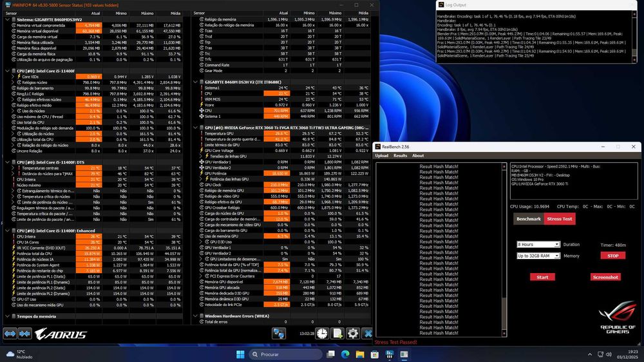This screenshot has width=644, height=362.
Task: Click red STOP button in RealBench
Action: click(x=613, y=256)
